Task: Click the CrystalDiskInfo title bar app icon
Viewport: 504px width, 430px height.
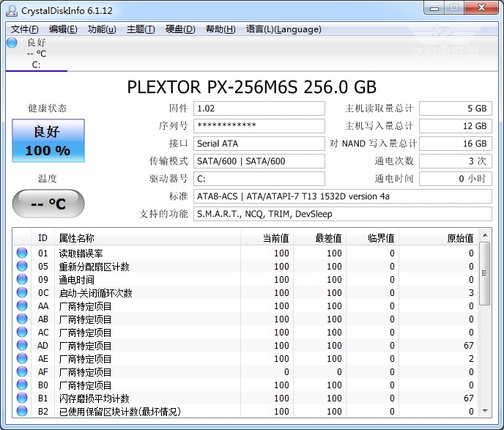Action: click(x=12, y=10)
